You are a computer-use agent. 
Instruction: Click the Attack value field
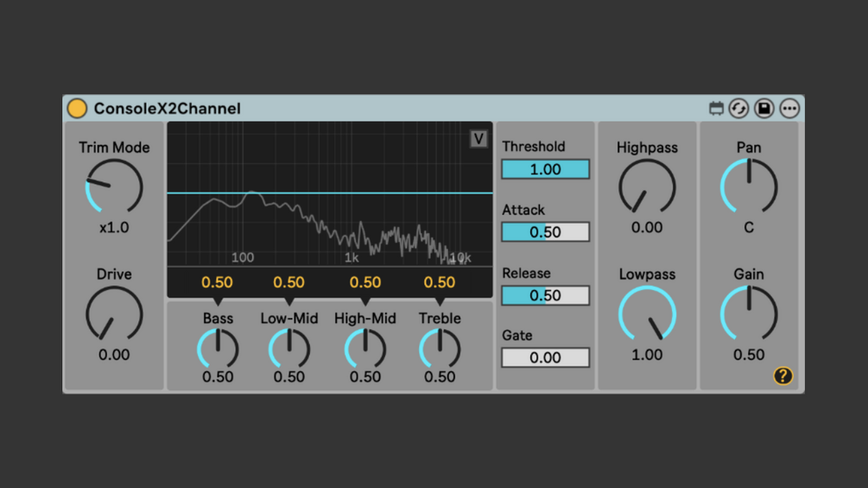click(x=545, y=231)
